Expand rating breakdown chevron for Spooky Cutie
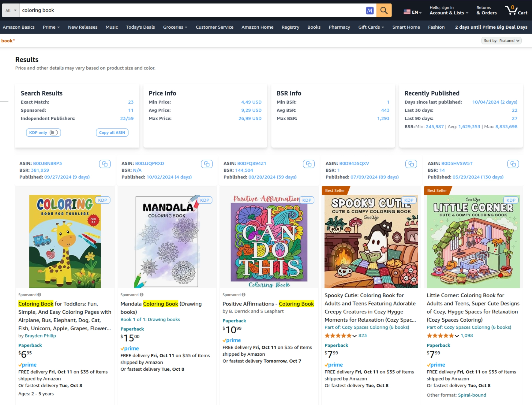The image size is (532, 405). (x=354, y=336)
